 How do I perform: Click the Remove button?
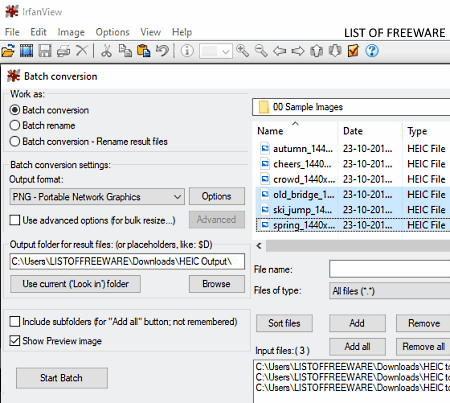tap(423, 323)
